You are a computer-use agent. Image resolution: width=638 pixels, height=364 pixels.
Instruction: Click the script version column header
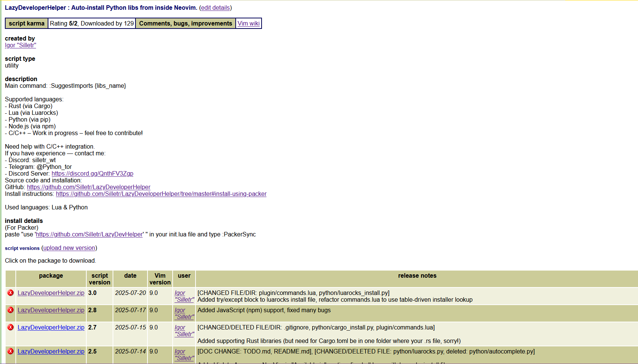[x=99, y=279]
